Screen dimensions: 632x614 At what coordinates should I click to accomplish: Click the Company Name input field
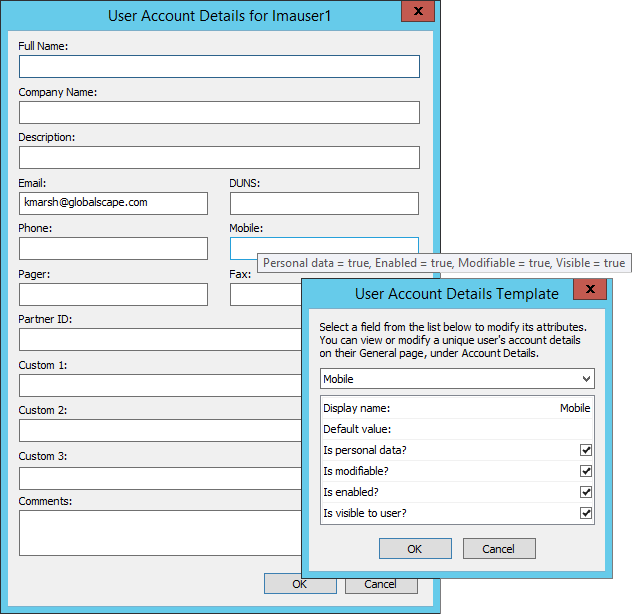tap(219, 112)
